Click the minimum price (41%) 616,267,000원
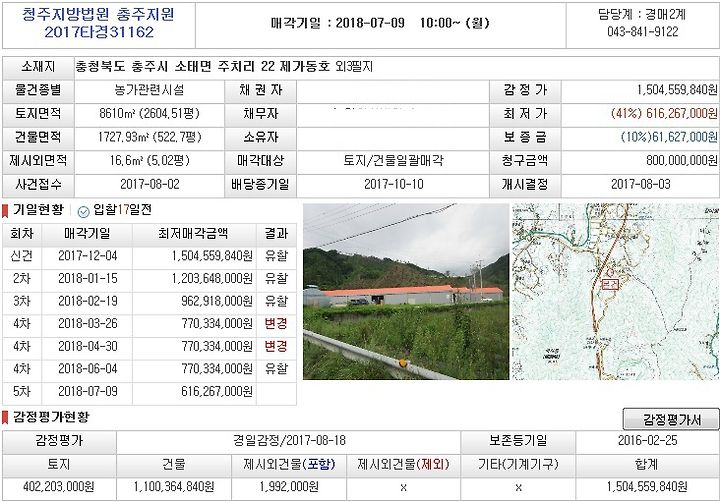The image size is (720, 502). [x=664, y=113]
